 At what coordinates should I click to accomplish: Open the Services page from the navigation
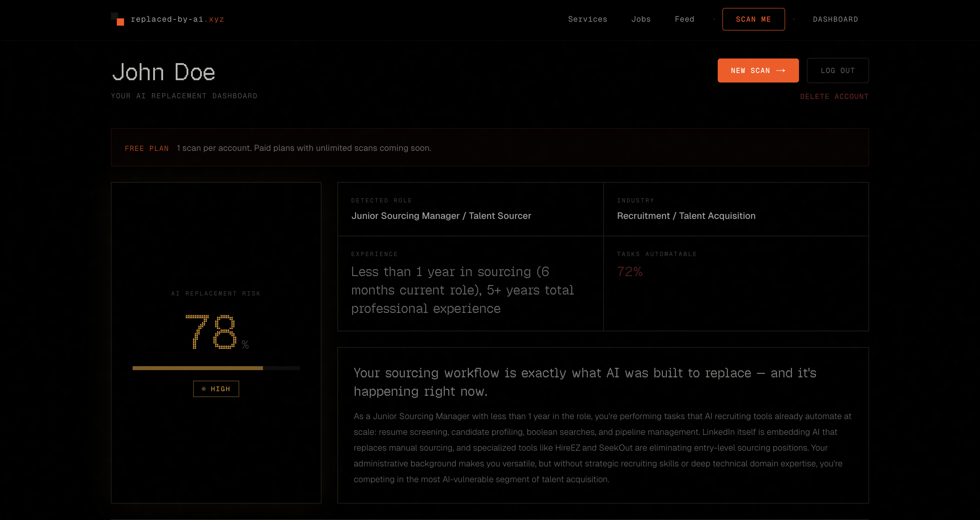(x=587, y=19)
